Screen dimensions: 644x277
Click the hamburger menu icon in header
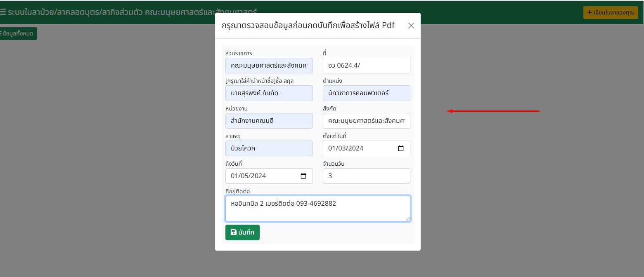tap(2, 12)
